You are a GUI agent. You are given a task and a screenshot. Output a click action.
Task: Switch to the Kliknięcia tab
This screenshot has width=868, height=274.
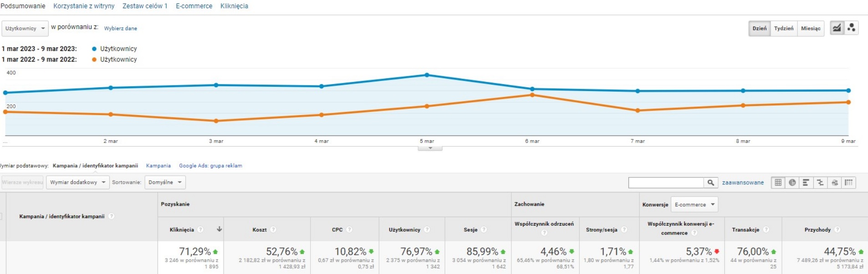(x=234, y=6)
